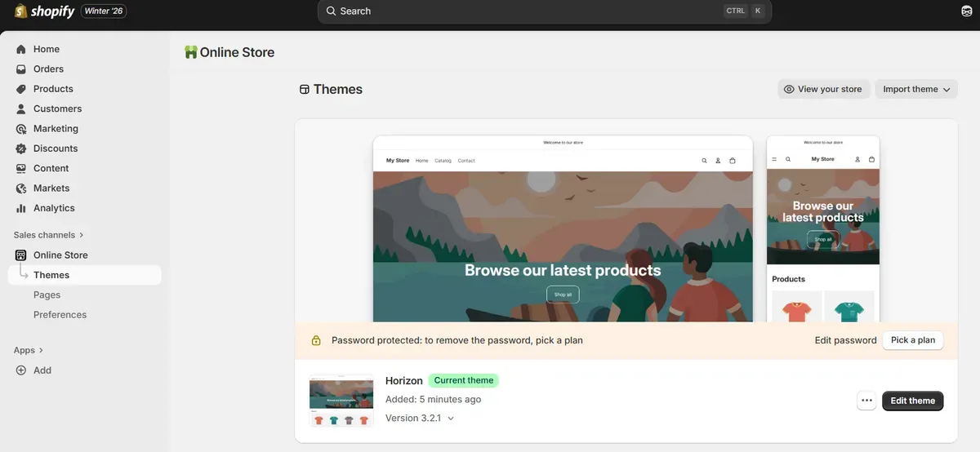Screen dimensions: 980x452
Task: Focus the Search field
Action: [545, 11]
